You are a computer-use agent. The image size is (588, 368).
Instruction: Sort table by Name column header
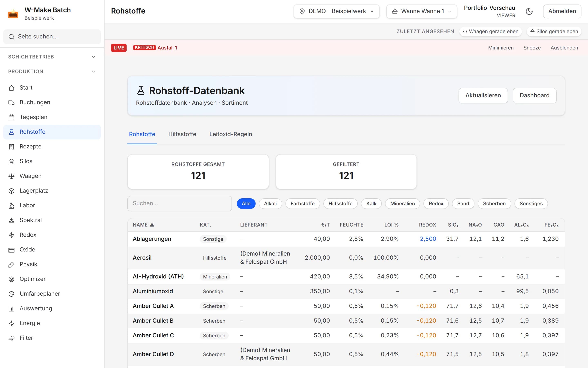(143, 225)
